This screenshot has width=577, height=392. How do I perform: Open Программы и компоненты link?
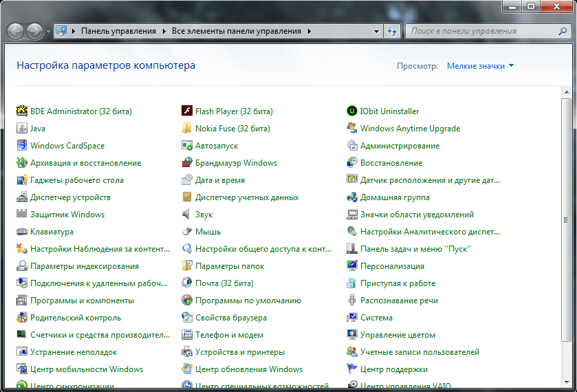coord(82,301)
